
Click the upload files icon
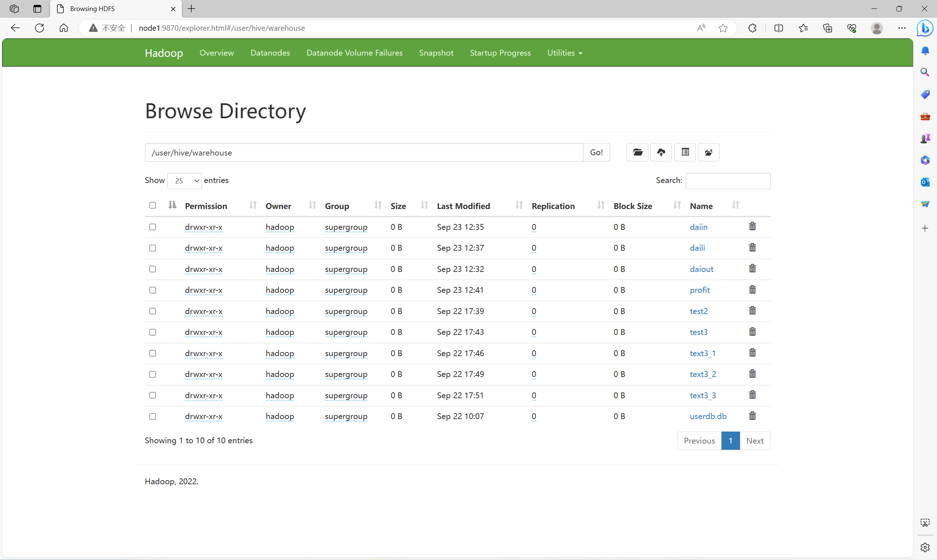pos(661,152)
